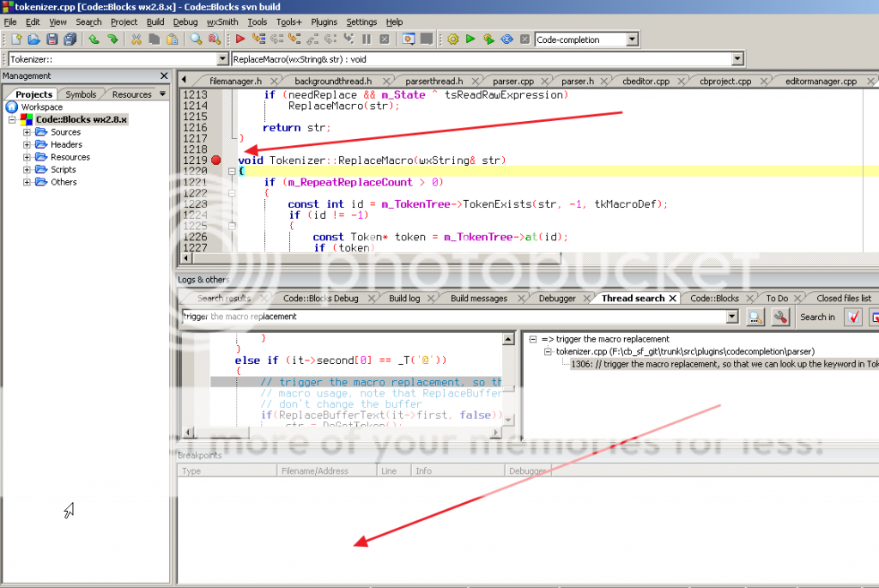This screenshot has height=588, width=879.
Task: Open Find with the magnifier icon
Action: click(196, 39)
